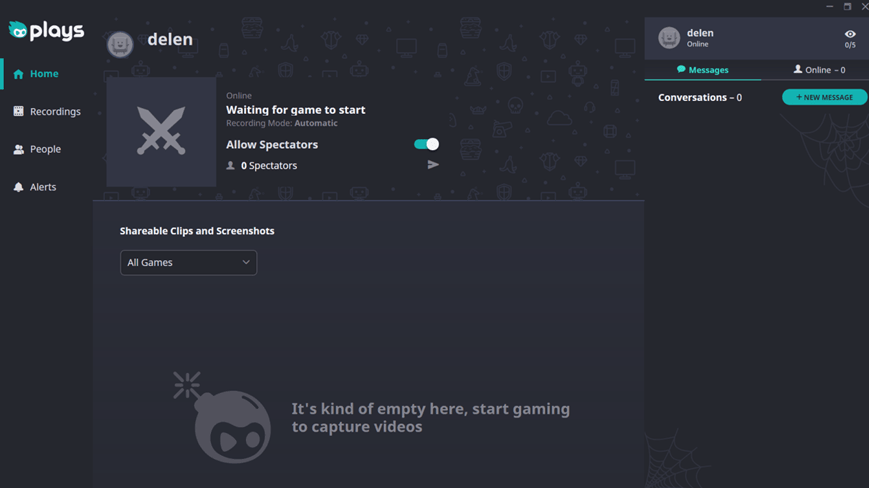Click the eye spectator count icon
The width and height of the screenshot is (869, 488).
point(850,34)
